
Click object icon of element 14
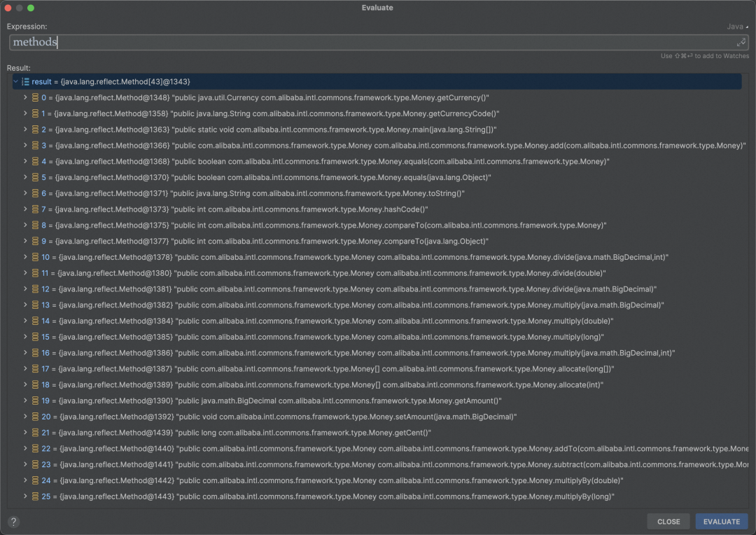point(35,321)
